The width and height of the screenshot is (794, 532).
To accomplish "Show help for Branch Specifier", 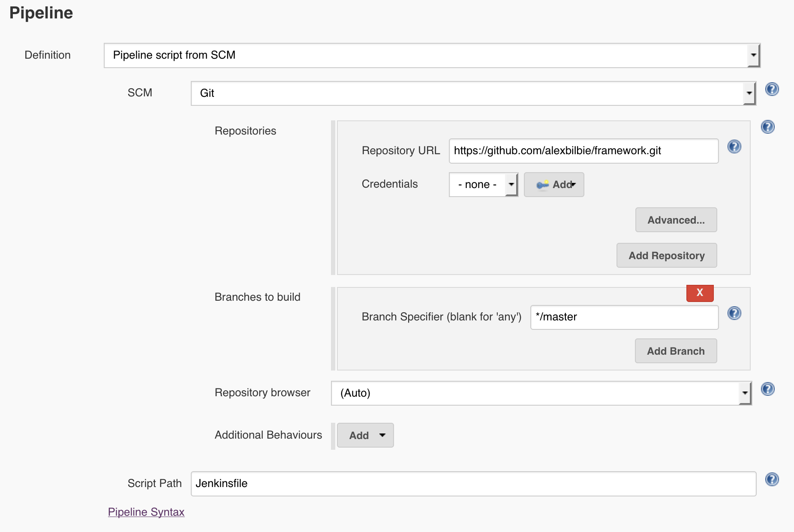I will 734,313.
